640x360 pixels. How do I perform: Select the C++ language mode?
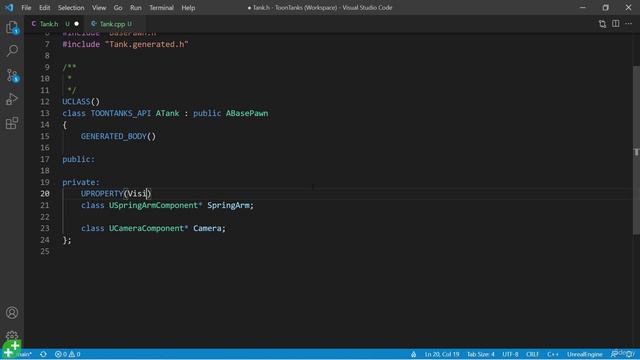click(x=553, y=354)
